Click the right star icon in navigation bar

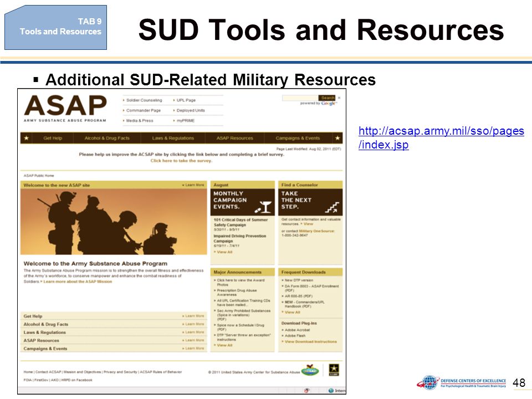pyautogui.click(x=337, y=138)
